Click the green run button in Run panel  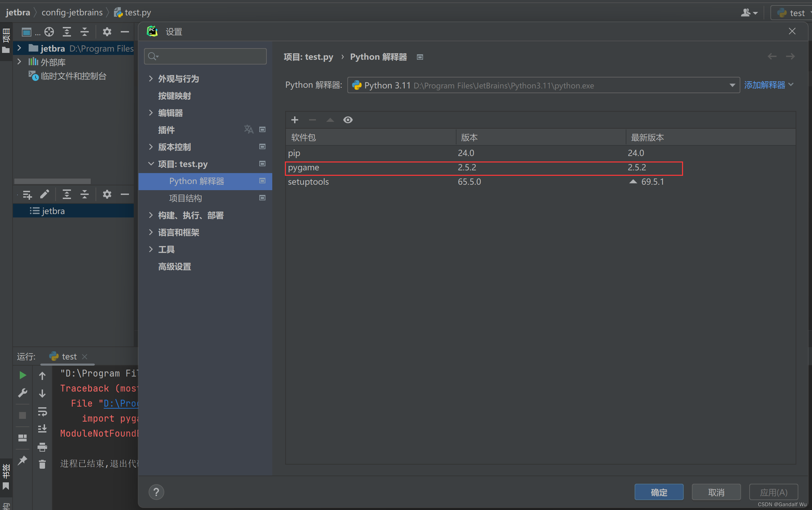pos(23,375)
